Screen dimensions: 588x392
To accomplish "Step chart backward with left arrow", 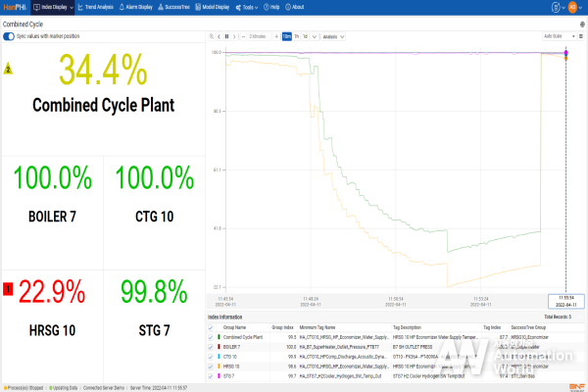I will tap(219, 36).
